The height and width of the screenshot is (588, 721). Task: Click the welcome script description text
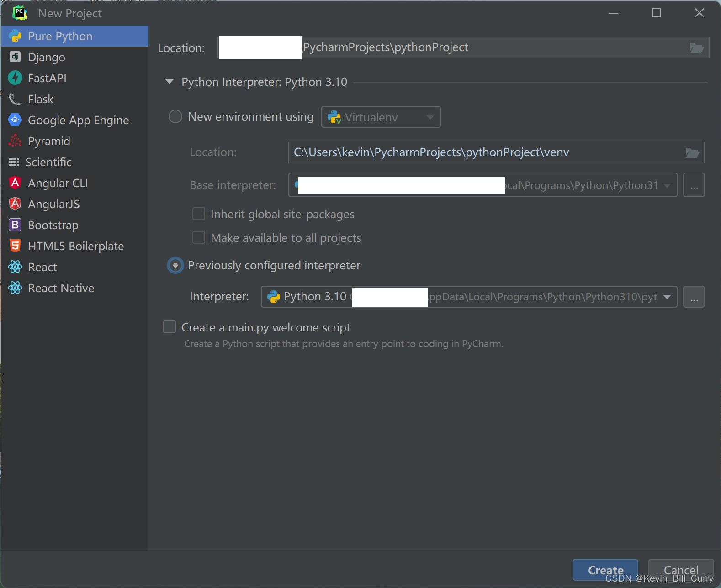click(344, 344)
